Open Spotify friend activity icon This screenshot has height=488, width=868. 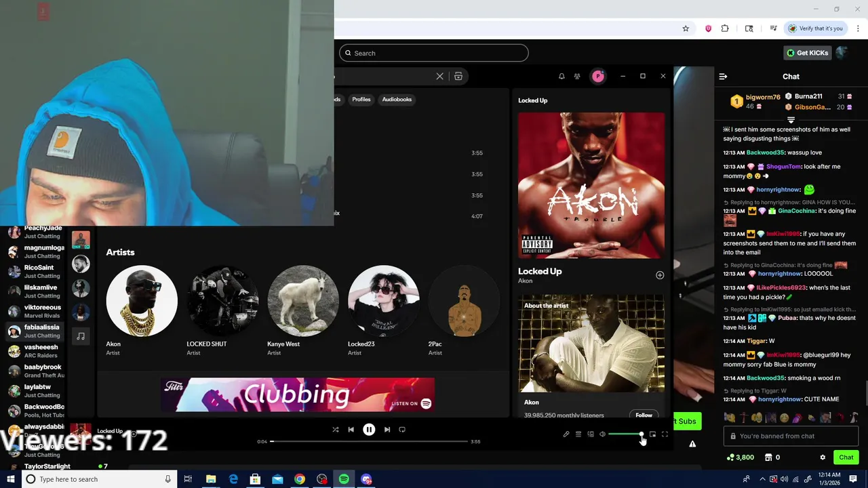pyautogui.click(x=577, y=77)
